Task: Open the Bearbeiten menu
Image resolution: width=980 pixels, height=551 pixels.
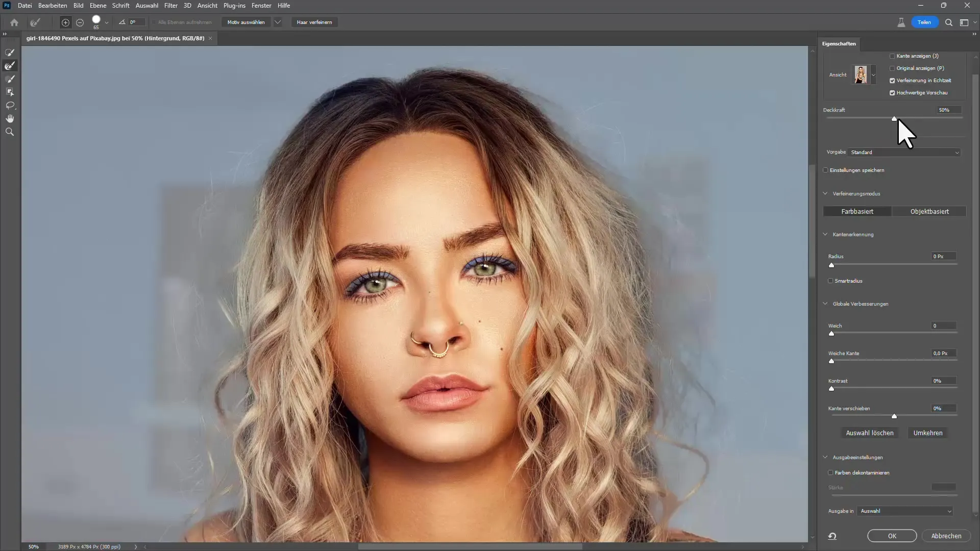Action: 53,6
